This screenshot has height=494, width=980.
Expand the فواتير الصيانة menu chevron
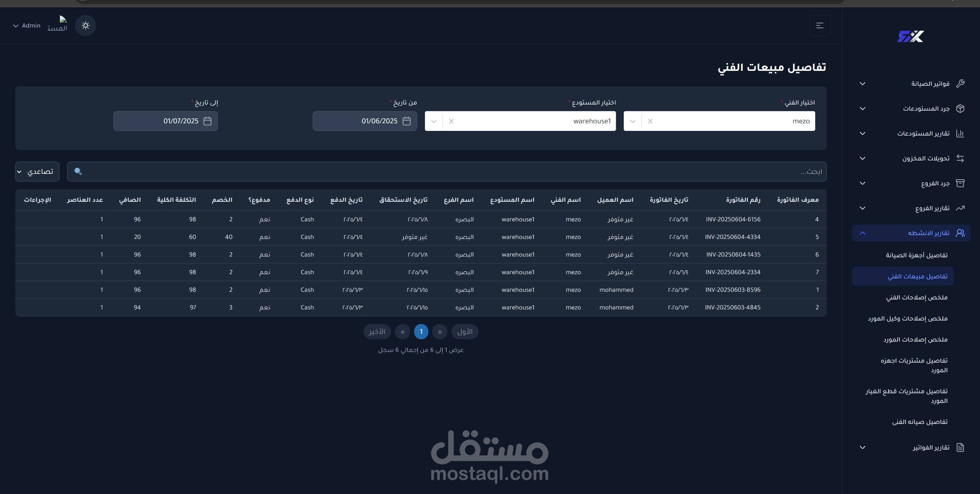click(x=862, y=83)
